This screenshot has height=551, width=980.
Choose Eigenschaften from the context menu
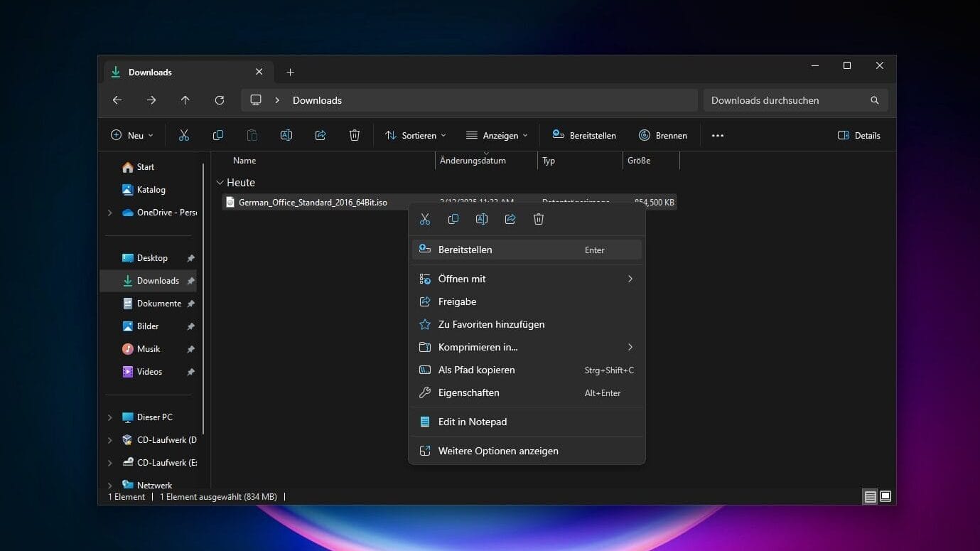click(469, 392)
